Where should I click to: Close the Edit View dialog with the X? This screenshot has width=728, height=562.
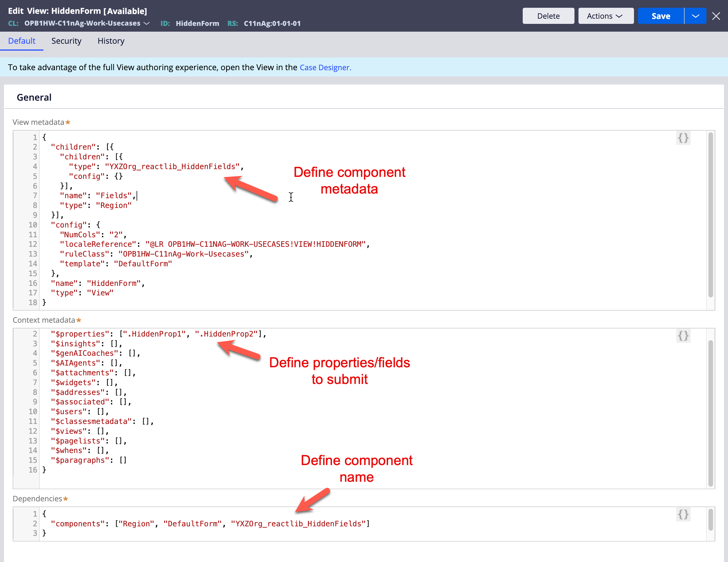(716, 16)
